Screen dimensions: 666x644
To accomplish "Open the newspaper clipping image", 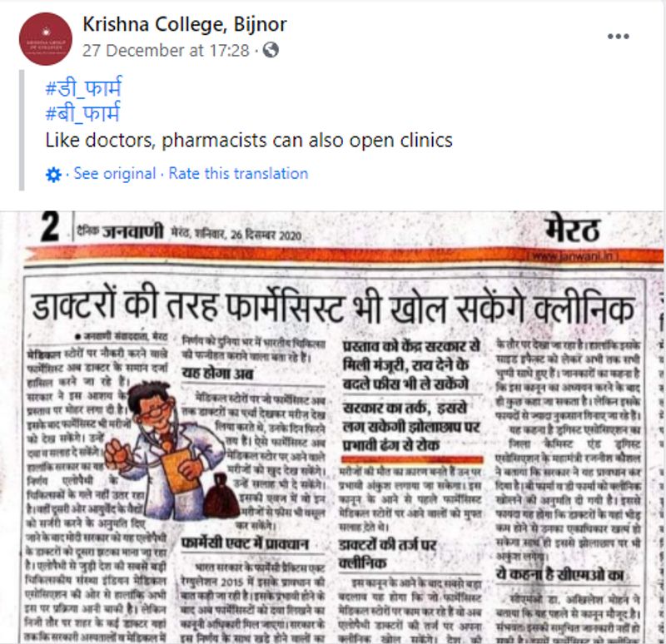I will (333, 427).
